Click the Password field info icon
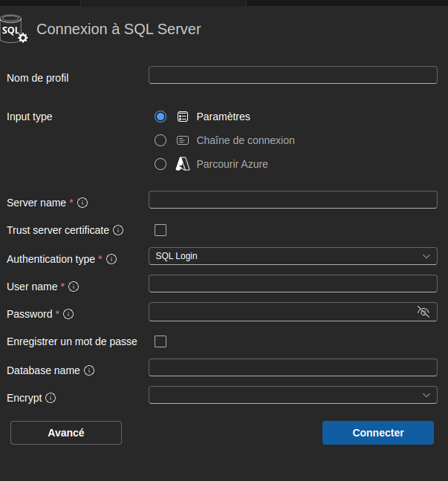 (x=68, y=314)
